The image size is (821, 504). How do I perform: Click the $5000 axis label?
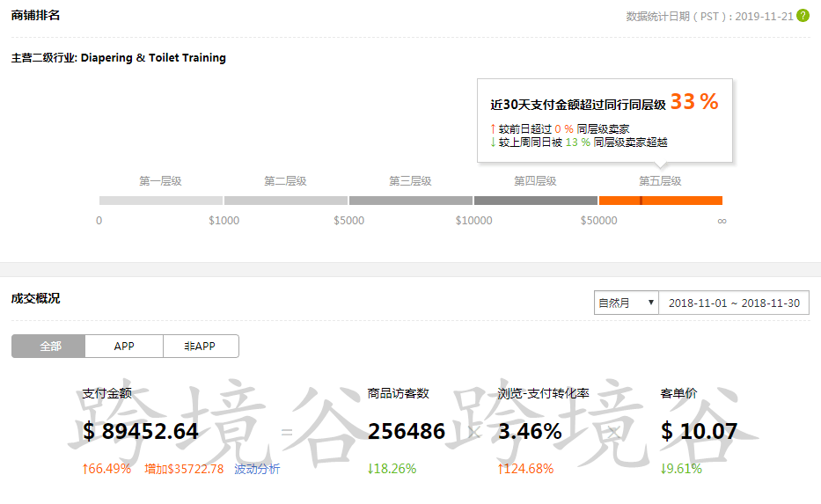(348, 221)
